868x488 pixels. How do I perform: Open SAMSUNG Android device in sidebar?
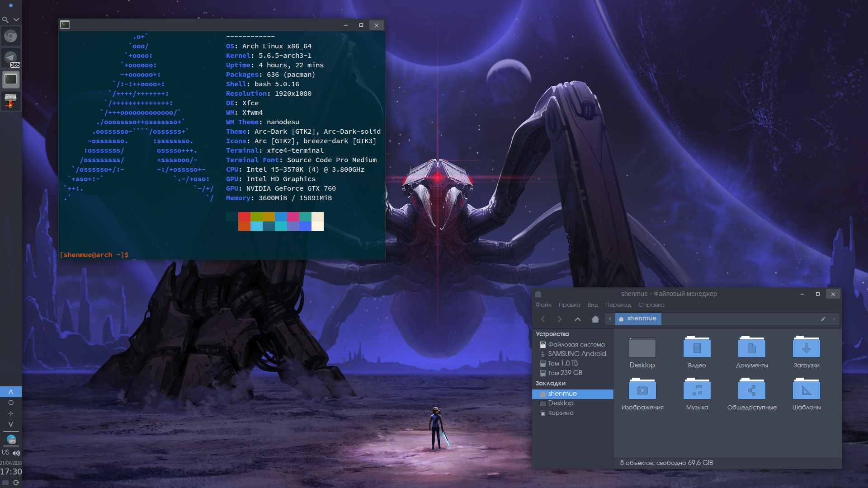(572, 354)
